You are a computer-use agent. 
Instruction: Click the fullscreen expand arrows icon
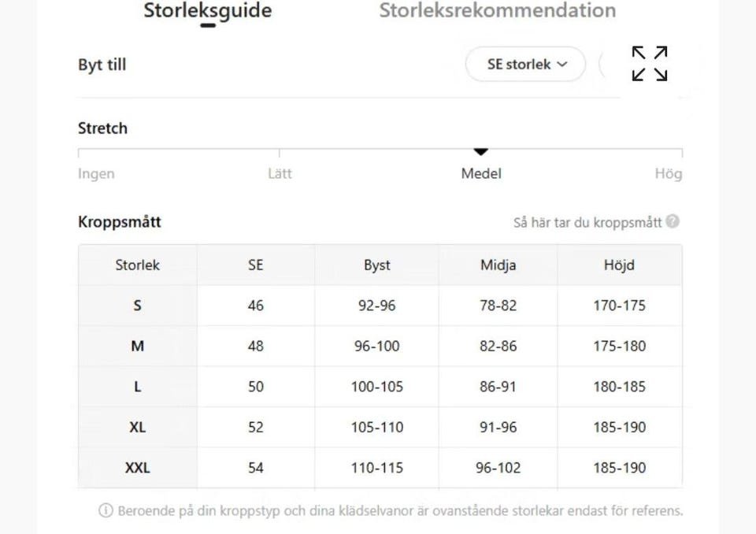point(650,64)
